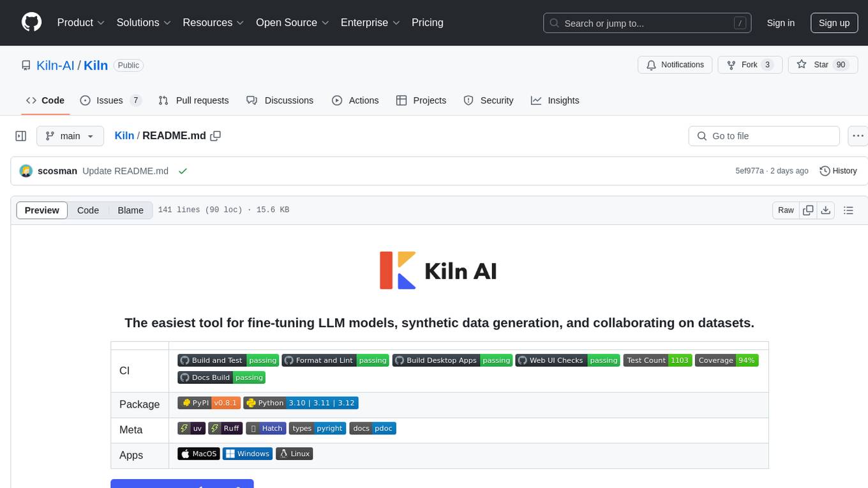Click the Sign in link
The width and height of the screenshot is (868, 488).
click(781, 23)
